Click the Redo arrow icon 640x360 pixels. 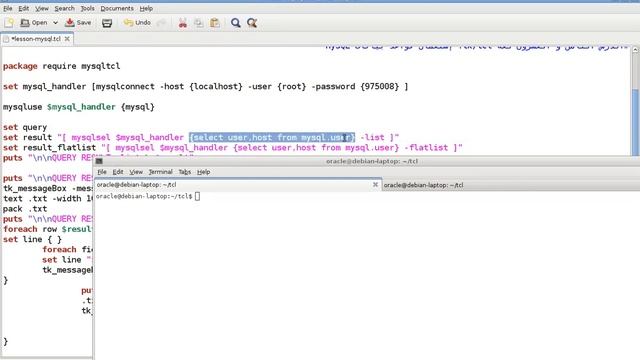(161, 23)
